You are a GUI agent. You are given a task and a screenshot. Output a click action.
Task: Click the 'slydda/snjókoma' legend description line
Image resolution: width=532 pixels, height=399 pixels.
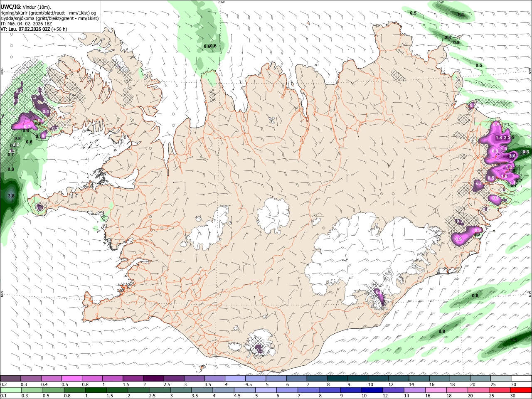point(49,18)
